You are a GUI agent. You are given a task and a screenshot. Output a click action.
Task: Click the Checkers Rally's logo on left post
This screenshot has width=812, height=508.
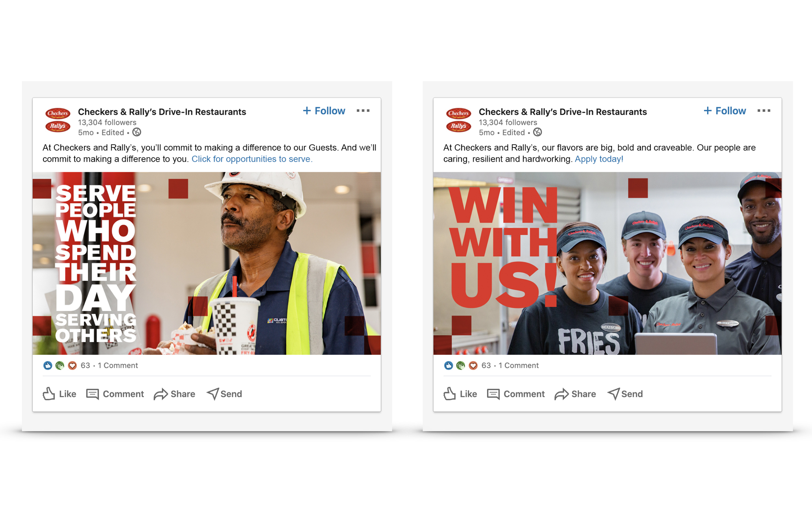pyautogui.click(x=58, y=119)
